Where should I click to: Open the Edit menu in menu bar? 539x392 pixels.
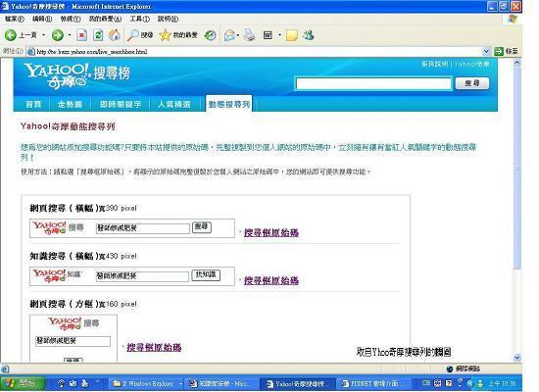pyautogui.click(x=42, y=19)
